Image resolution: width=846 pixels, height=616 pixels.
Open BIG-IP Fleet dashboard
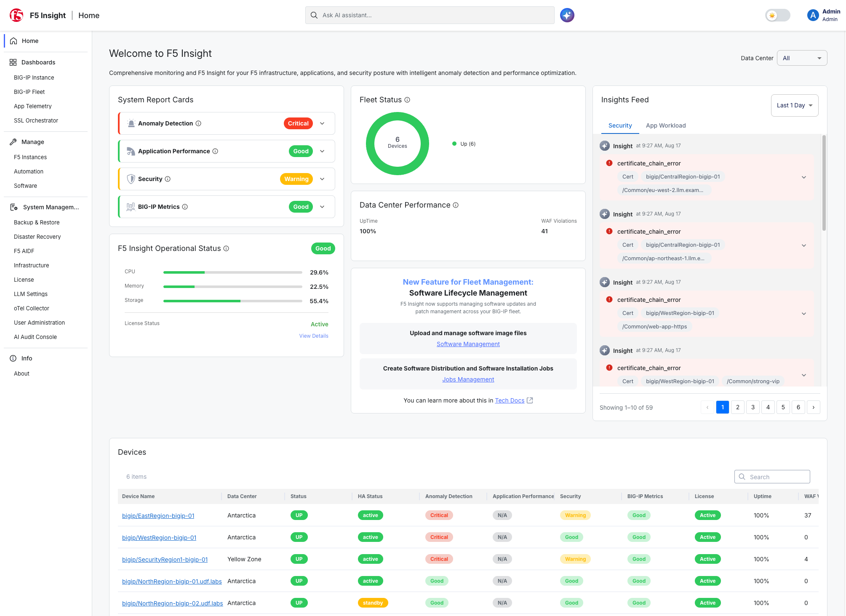pos(29,92)
